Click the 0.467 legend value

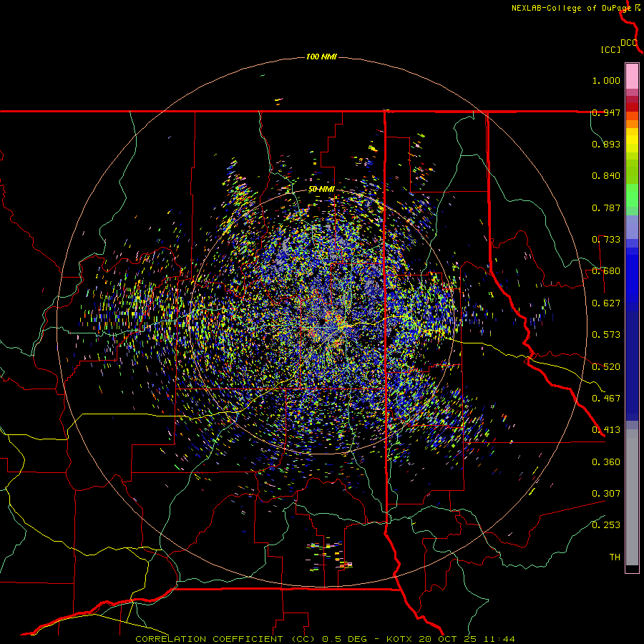tap(606, 398)
